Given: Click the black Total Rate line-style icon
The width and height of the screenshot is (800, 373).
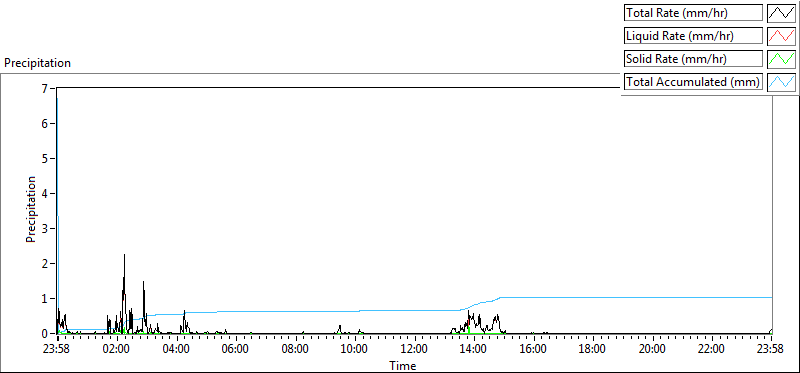Looking at the screenshot, I should point(781,13).
